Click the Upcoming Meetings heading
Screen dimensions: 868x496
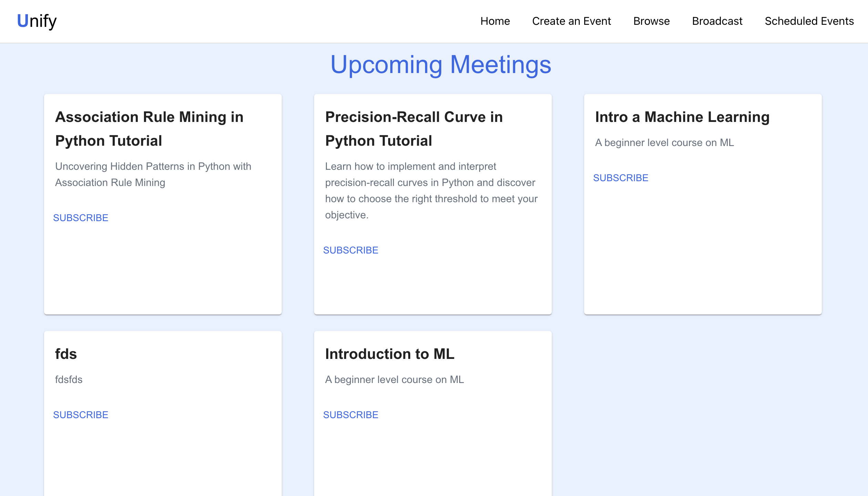click(441, 64)
